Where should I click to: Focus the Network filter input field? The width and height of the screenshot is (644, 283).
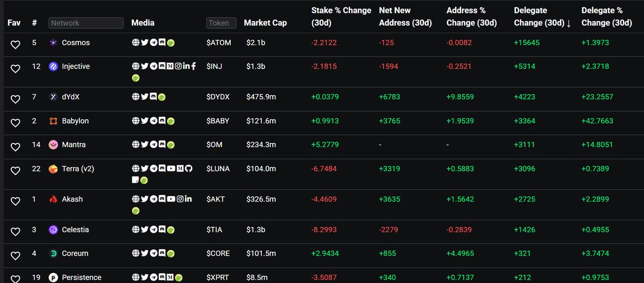point(86,23)
